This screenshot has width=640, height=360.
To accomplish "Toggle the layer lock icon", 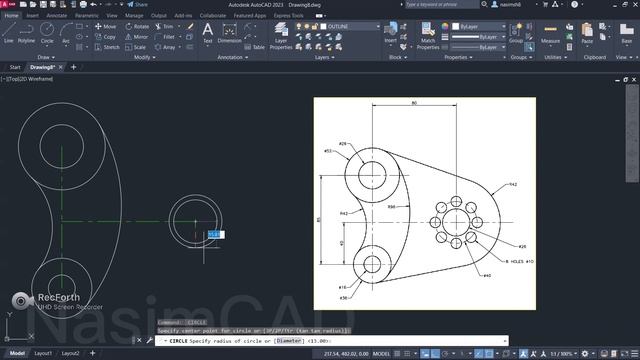I will pos(314,26).
